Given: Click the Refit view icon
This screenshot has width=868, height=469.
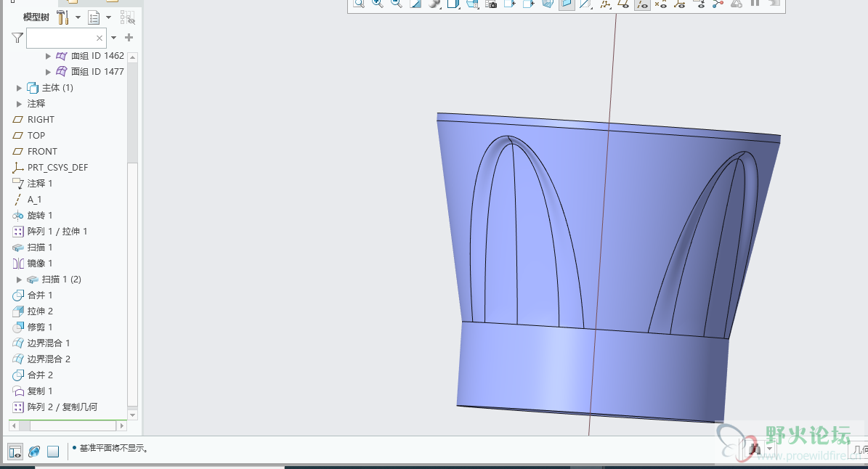Looking at the screenshot, I should pyautogui.click(x=359, y=4).
